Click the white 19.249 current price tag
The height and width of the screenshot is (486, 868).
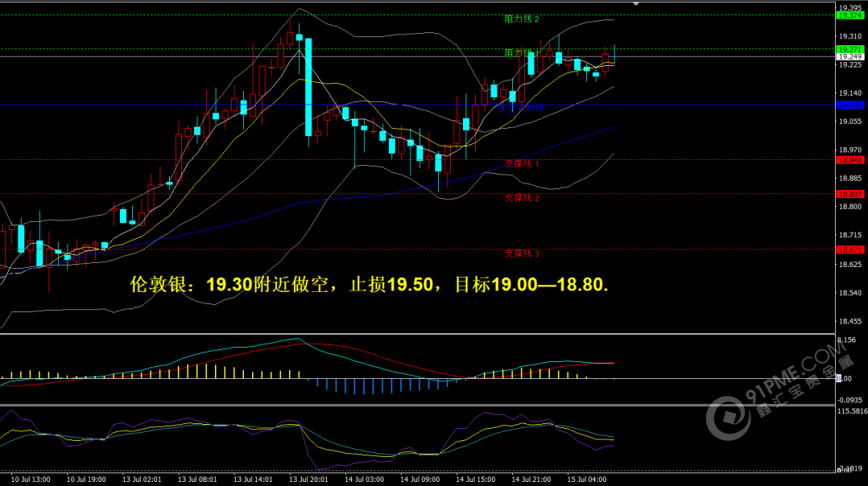[850, 56]
